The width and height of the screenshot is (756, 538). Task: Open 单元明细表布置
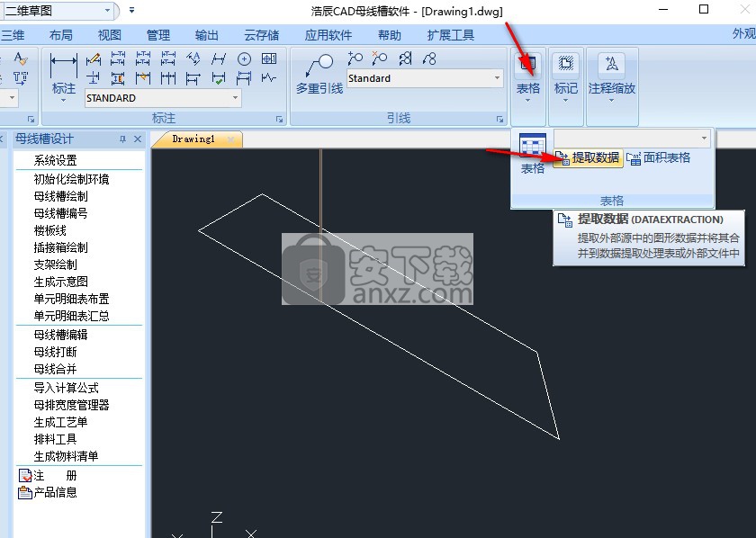coord(71,299)
